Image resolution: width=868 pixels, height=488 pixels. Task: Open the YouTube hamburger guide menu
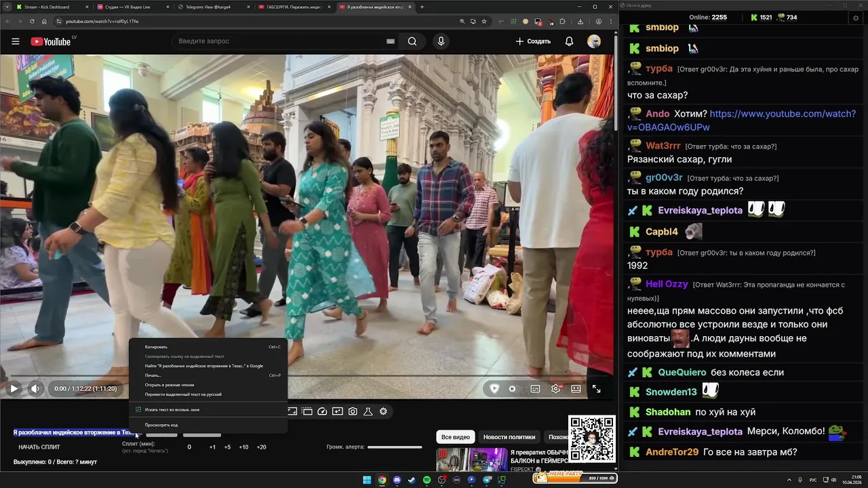[x=15, y=41]
